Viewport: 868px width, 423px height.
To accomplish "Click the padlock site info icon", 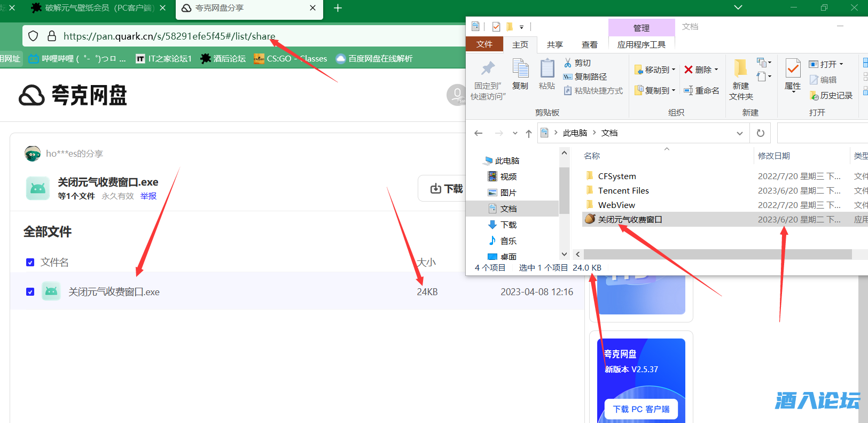I will pos(52,36).
